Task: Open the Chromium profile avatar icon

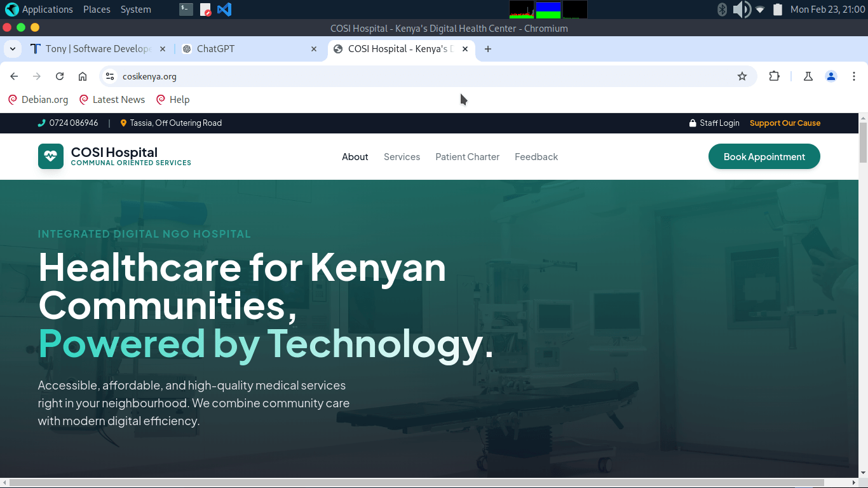Action: coord(831,76)
